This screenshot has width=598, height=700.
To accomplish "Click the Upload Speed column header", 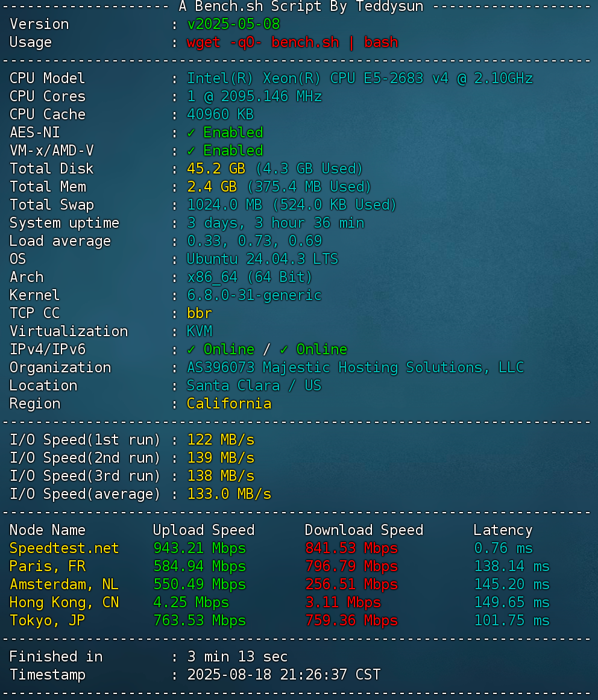I will coord(204,530).
